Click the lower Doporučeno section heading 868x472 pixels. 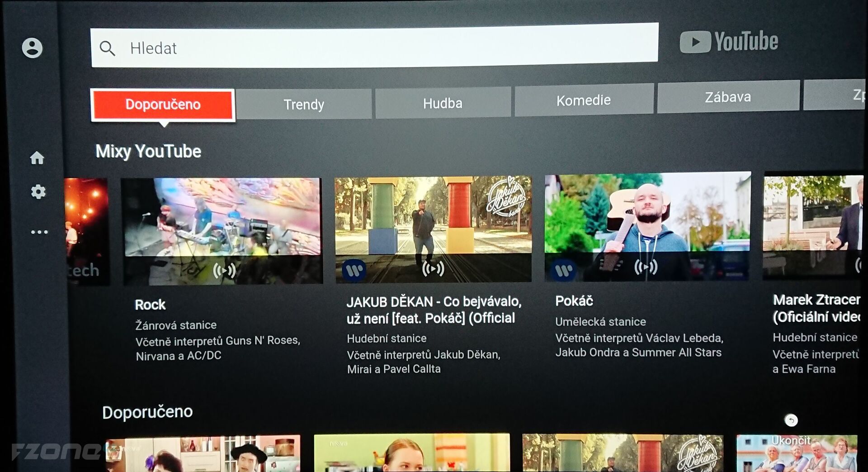[x=147, y=412]
